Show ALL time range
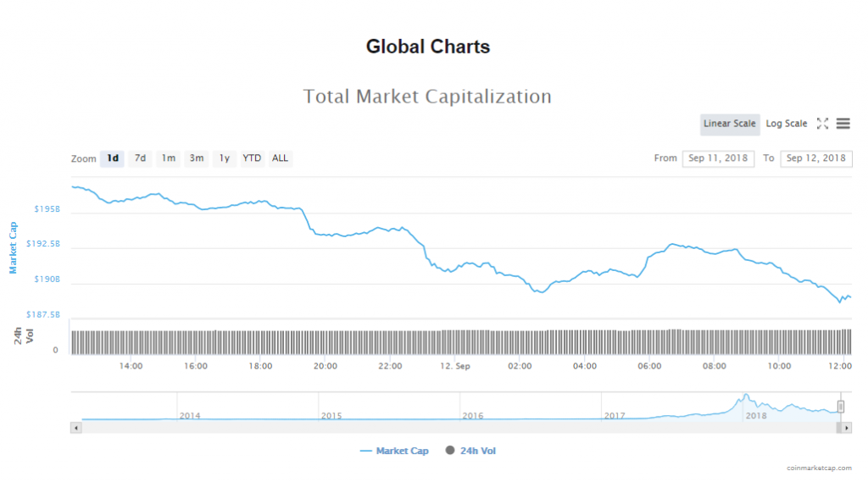 (280, 158)
